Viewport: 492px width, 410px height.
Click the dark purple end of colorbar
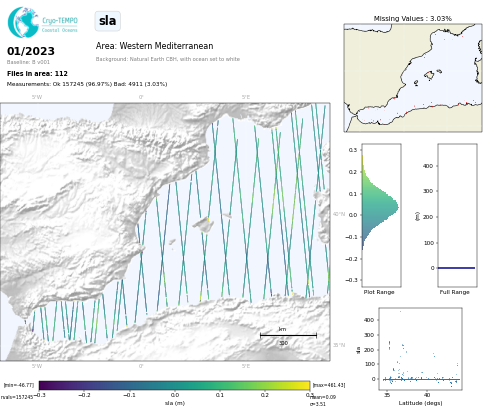[44, 385]
